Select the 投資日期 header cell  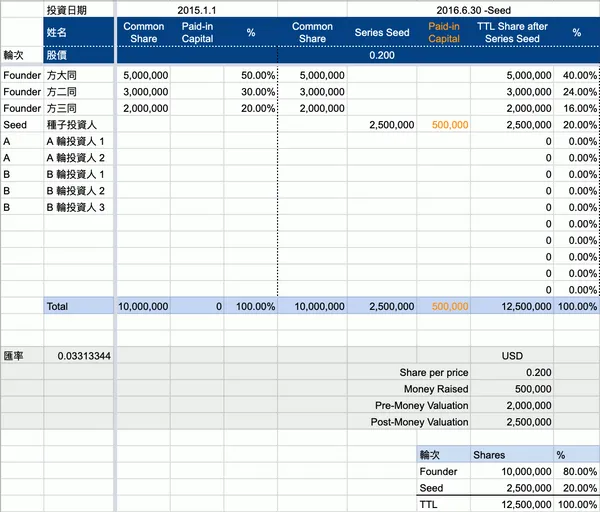click(x=78, y=10)
